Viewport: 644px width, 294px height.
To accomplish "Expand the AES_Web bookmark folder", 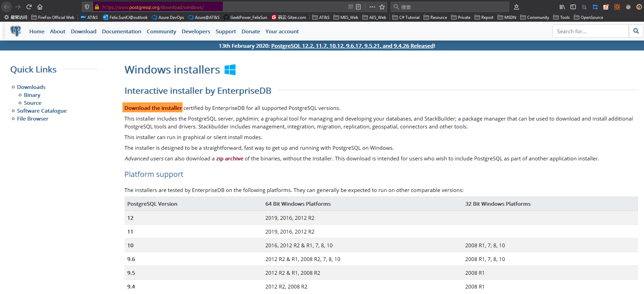I will coord(374,17).
